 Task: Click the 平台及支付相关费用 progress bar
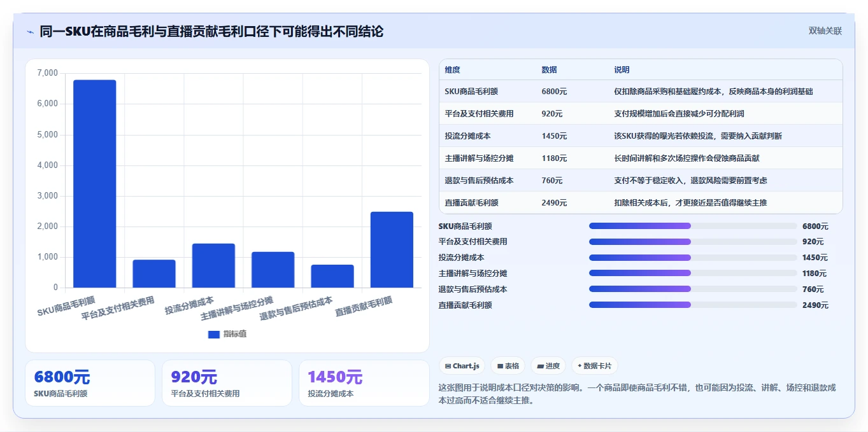point(693,242)
